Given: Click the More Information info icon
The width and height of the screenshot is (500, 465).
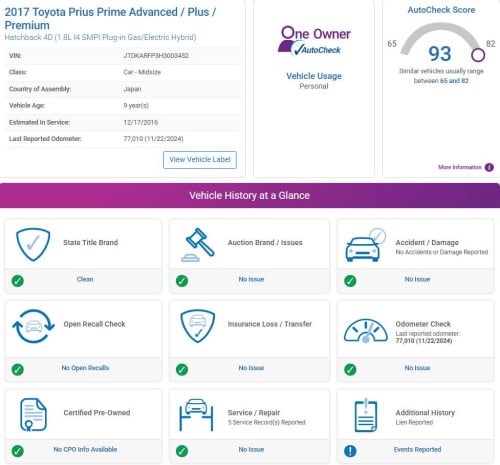Looking at the screenshot, I should (x=489, y=167).
